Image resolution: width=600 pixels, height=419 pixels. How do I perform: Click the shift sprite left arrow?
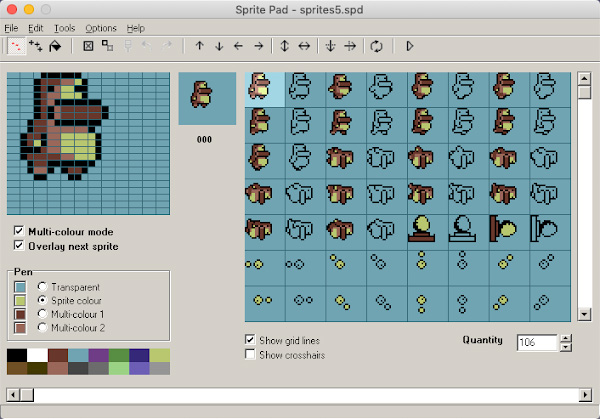tap(238, 46)
